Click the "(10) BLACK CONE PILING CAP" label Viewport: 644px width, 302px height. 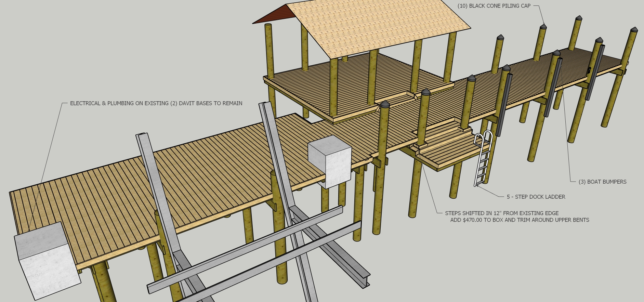[494, 6]
